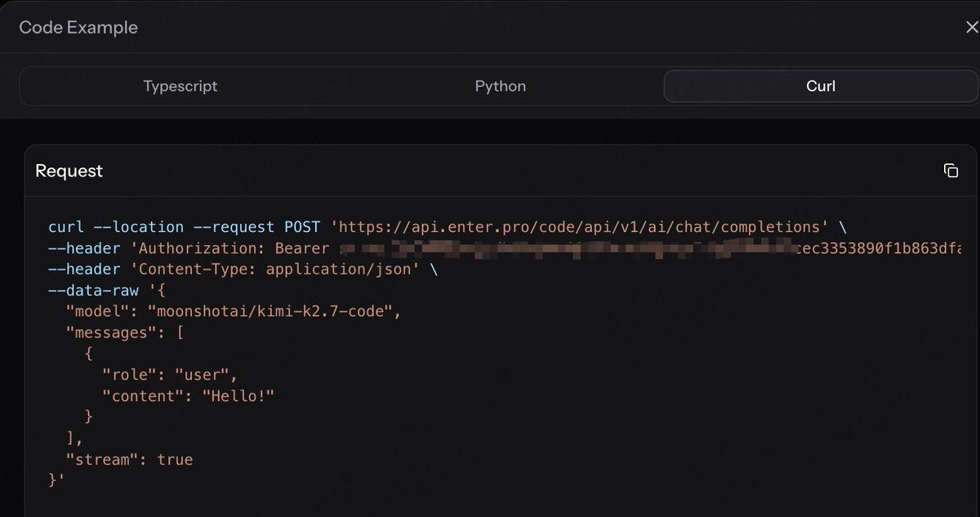Click the "role": "user" line

coord(170,376)
